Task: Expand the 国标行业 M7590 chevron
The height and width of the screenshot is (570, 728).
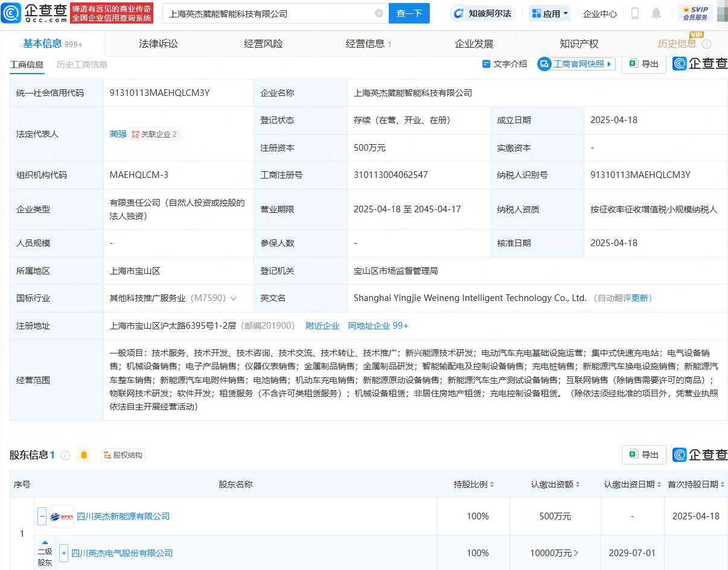Action: pos(233,299)
